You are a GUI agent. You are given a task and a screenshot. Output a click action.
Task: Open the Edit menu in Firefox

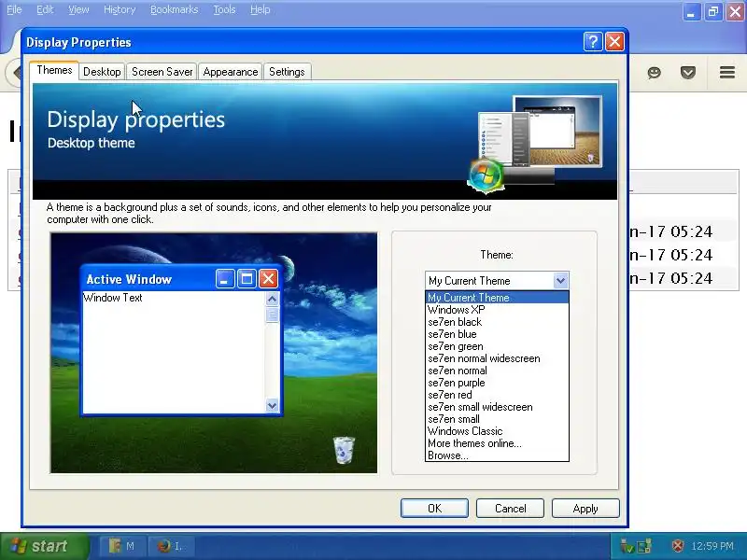[45, 9]
